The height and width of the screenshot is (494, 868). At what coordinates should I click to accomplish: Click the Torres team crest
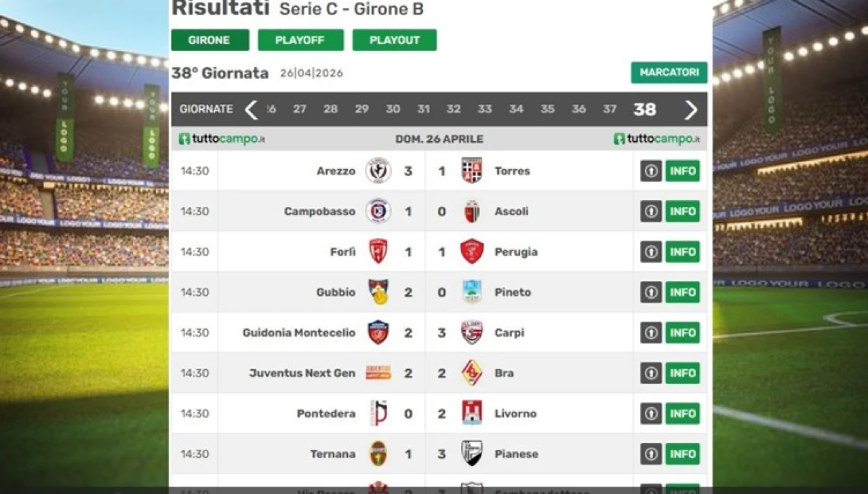[x=472, y=171]
